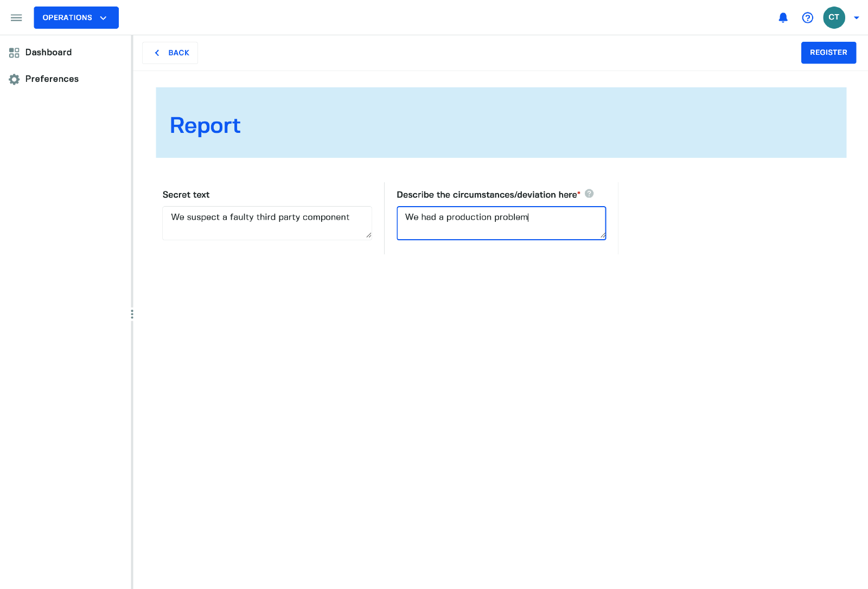Click the notifications bell icon
This screenshot has height=589, width=868.
pyautogui.click(x=783, y=18)
